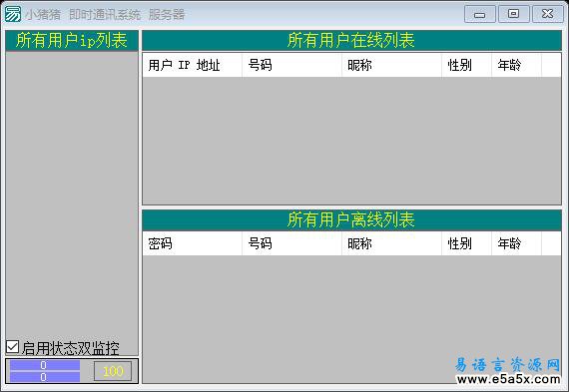Image resolution: width=569 pixels, height=392 pixels.
Task: Click the 年龄 header in online list
Action: click(516, 65)
